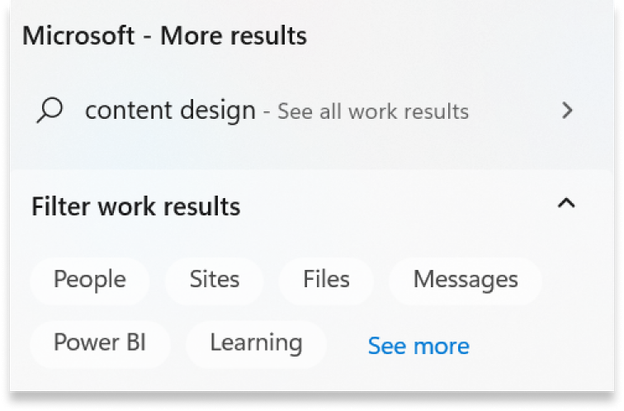The image size is (624, 411).
Task: Click the See more link
Action: pyautogui.click(x=418, y=346)
